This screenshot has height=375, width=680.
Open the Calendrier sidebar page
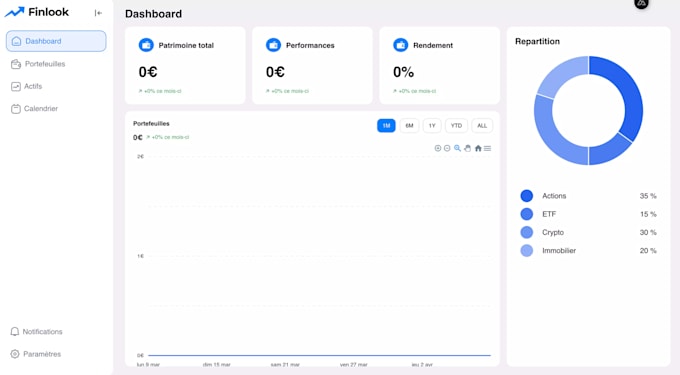(34, 108)
